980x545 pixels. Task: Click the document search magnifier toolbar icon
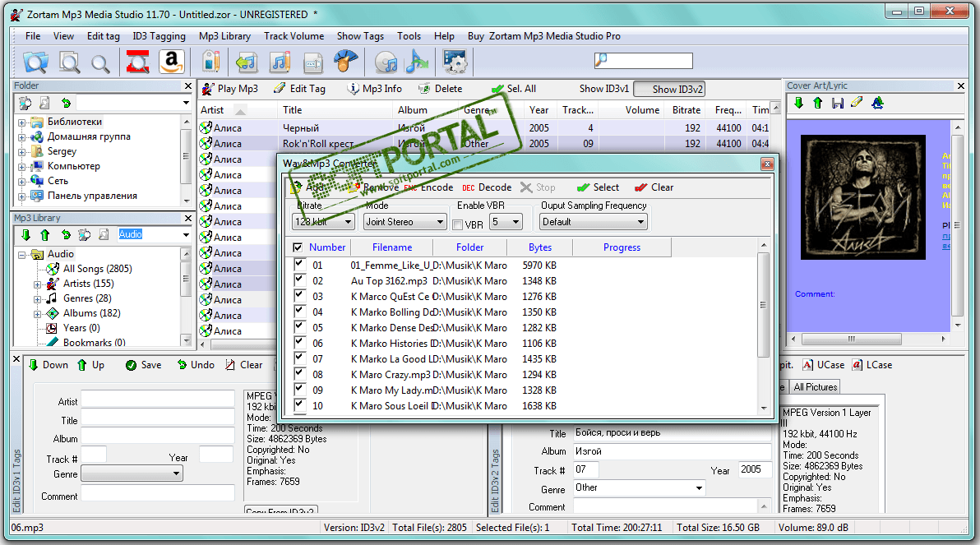pyautogui.click(x=69, y=62)
